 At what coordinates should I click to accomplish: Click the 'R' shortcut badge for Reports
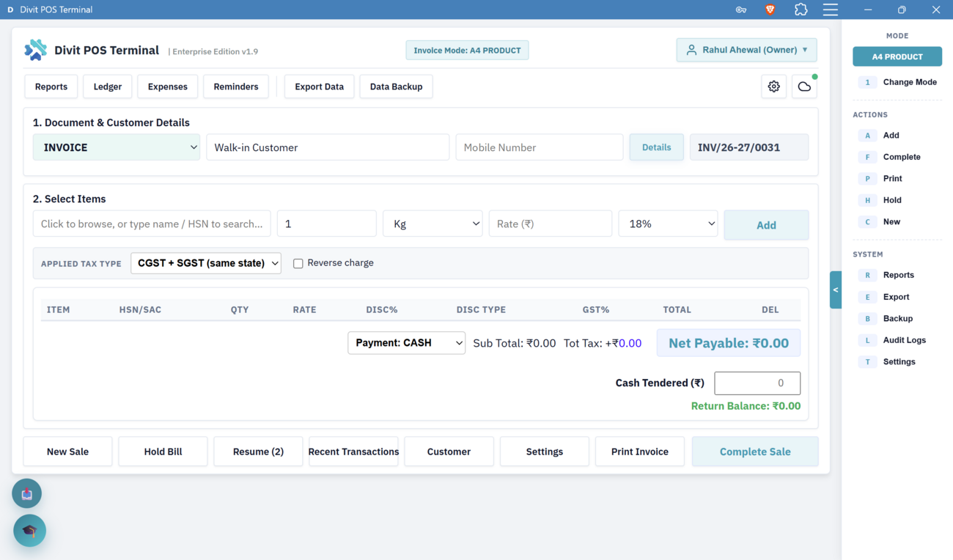(867, 276)
